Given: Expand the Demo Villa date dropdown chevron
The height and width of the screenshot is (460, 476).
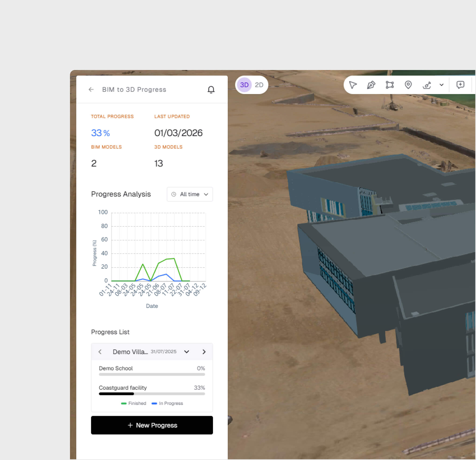Looking at the screenshot, I should pos(186,352).
